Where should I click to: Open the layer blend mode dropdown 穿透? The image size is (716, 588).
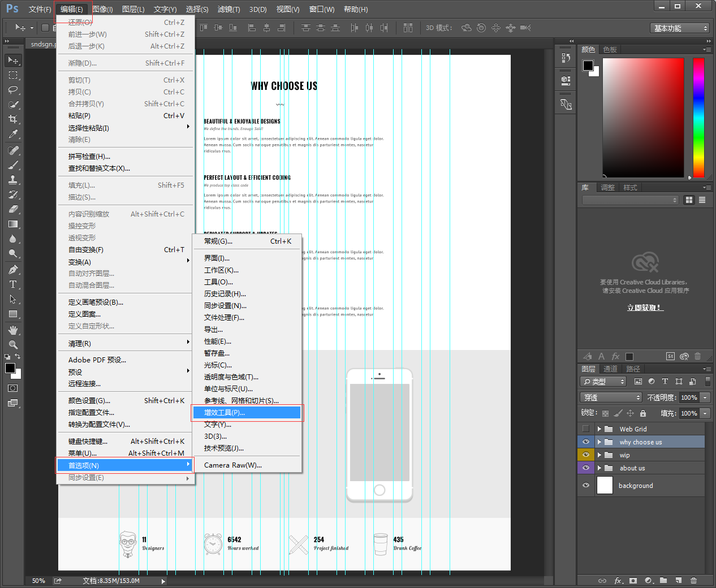tap(611, 397)
